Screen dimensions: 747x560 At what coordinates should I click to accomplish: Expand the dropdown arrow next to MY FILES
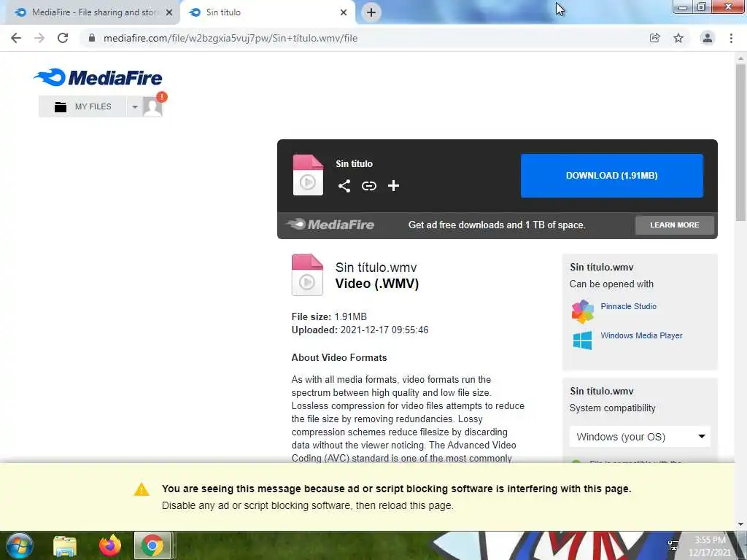tap(135, 106)
